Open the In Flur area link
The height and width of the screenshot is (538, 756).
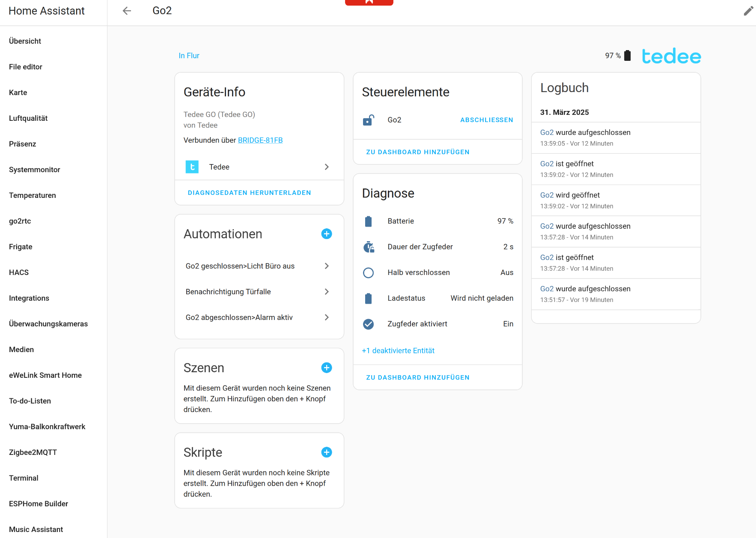tap(189, 56)
